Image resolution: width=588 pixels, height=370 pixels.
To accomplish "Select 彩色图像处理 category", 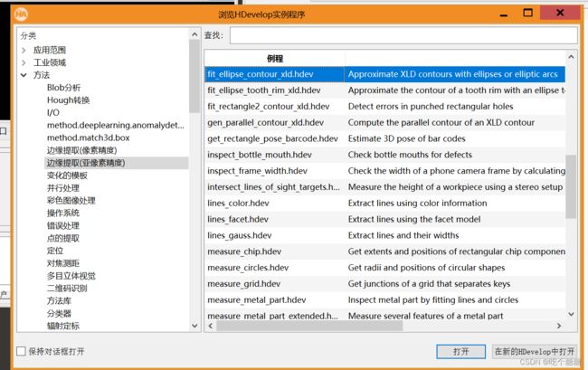I will click(71, 201).
